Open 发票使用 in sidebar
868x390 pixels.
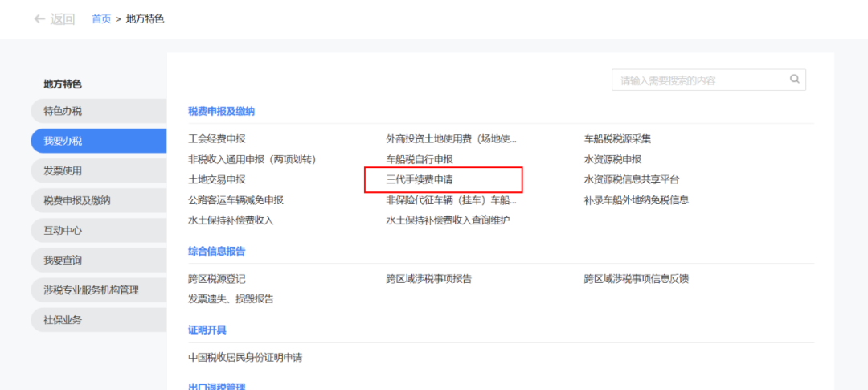pos(63,170)
